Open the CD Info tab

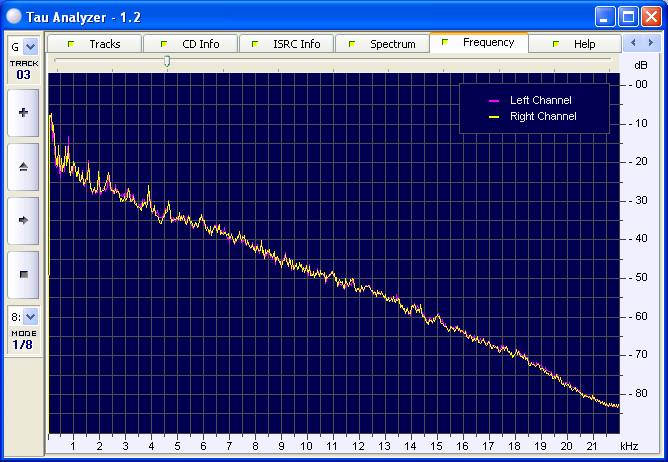tap(190, 44)
